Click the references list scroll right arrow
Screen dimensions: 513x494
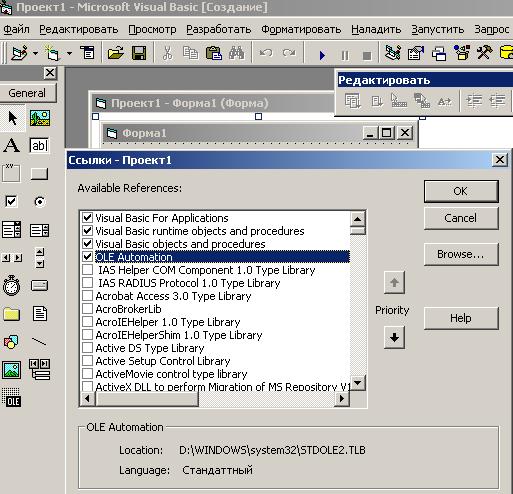[342, 398]
